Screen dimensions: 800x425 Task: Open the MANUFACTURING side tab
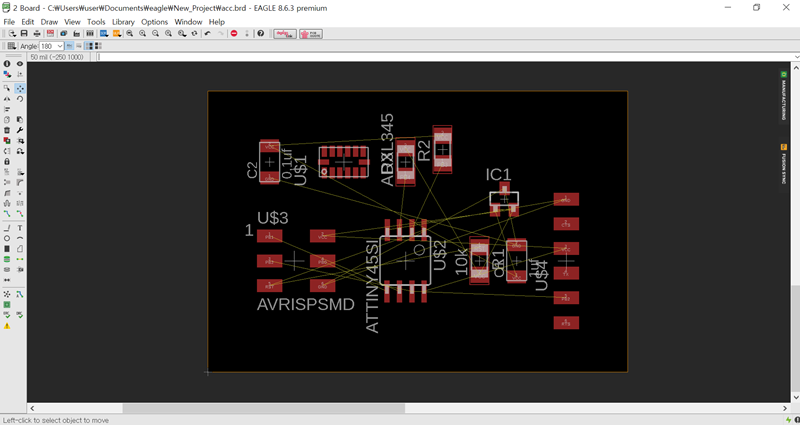coord(784,96)
